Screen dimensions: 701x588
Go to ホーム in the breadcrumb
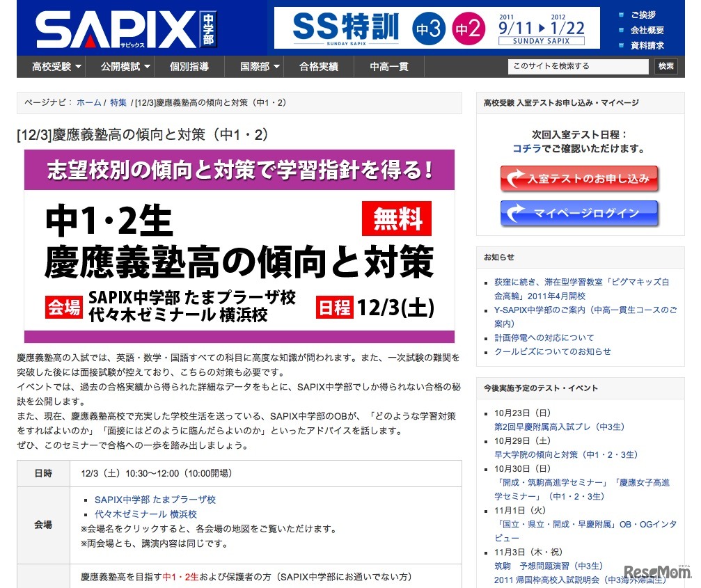point(88,102)
